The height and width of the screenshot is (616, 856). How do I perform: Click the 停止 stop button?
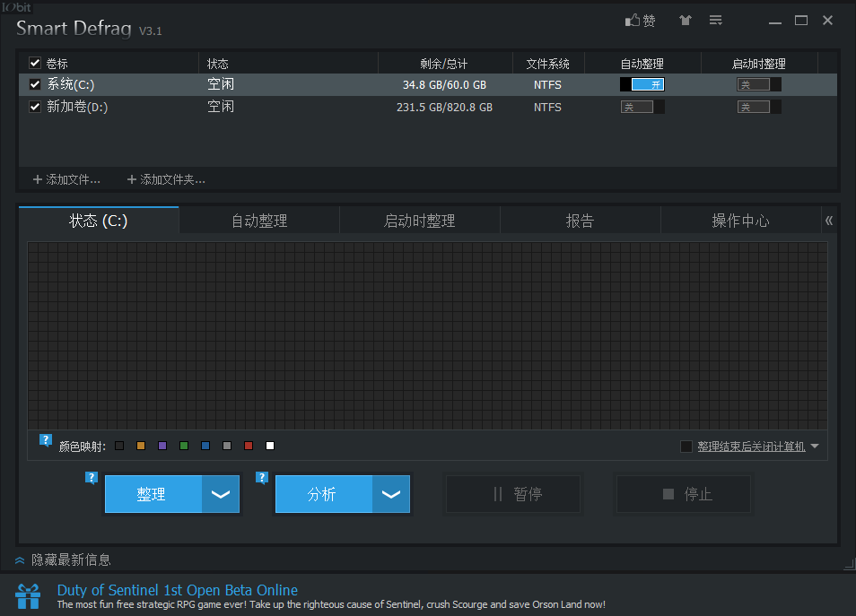pyautogui.click(x=684, y=494)
